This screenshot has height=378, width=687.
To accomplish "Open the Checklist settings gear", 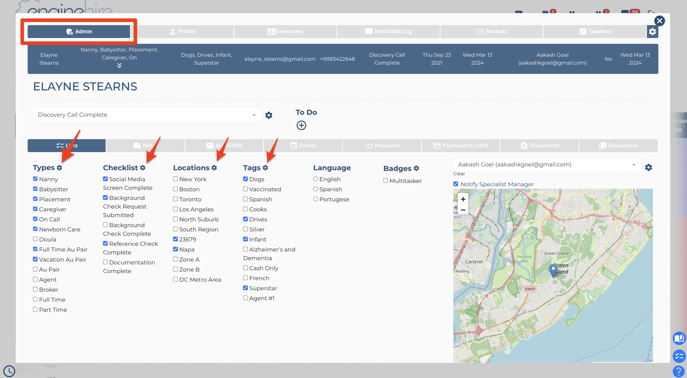I will click(142, 168).
